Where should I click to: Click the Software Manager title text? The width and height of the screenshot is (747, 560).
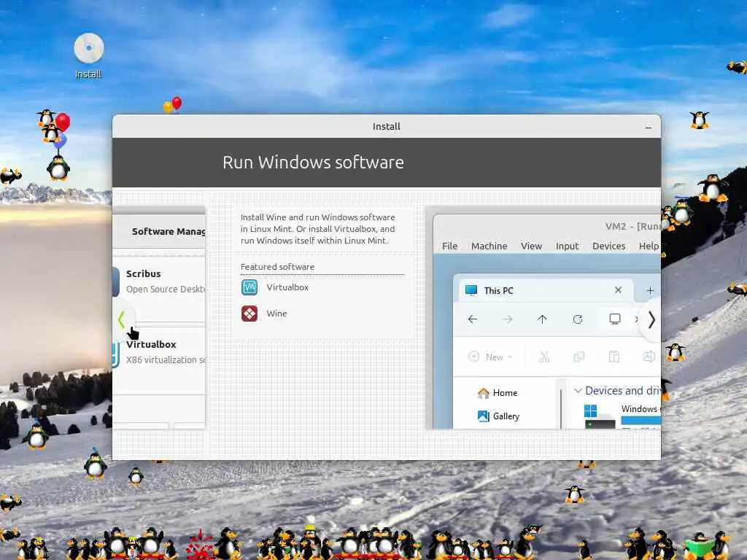tap(169, 231)
